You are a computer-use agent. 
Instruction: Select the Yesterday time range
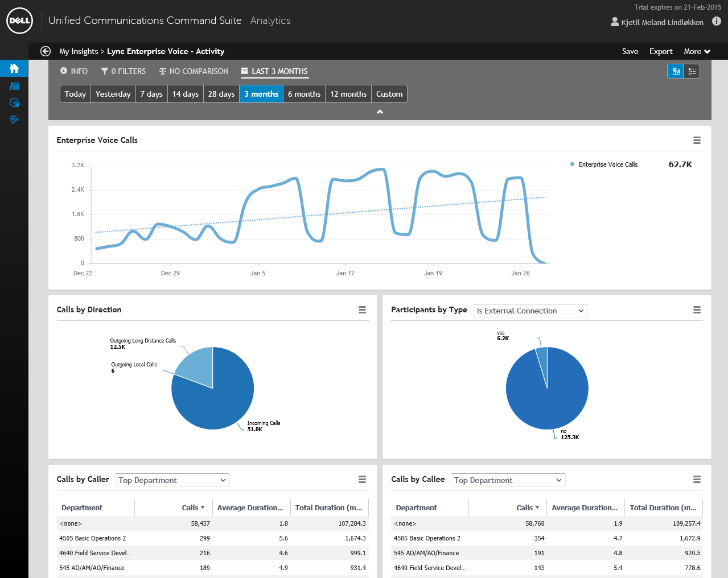113,94
